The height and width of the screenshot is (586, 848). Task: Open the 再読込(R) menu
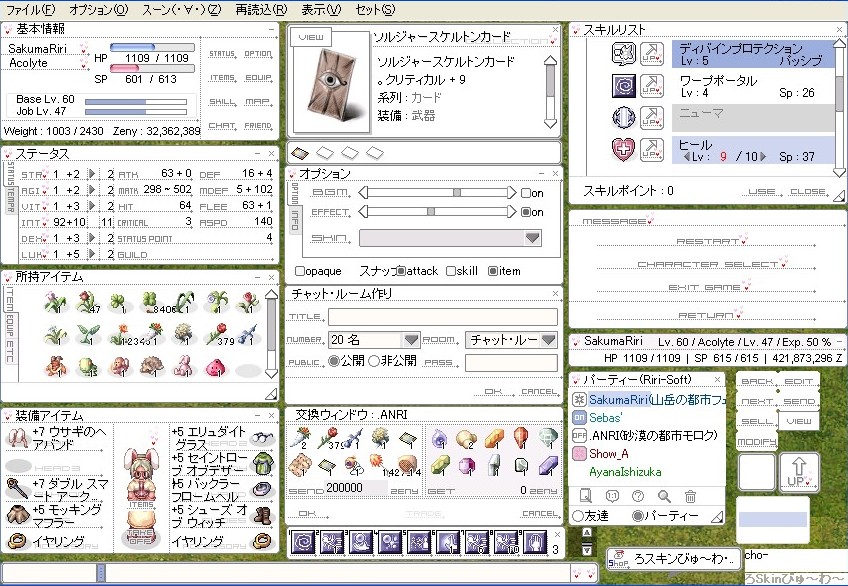261,9
